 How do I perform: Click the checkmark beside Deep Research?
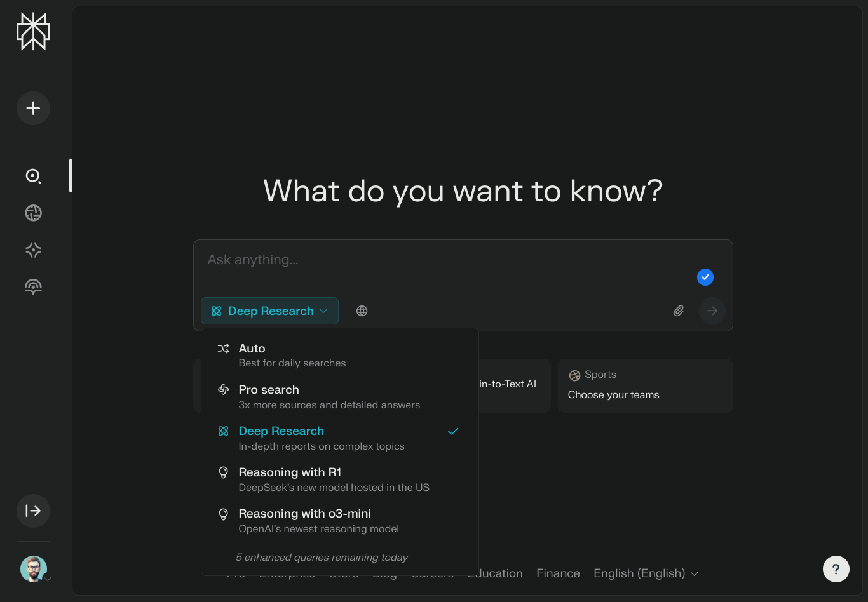[x=453, y=431]
